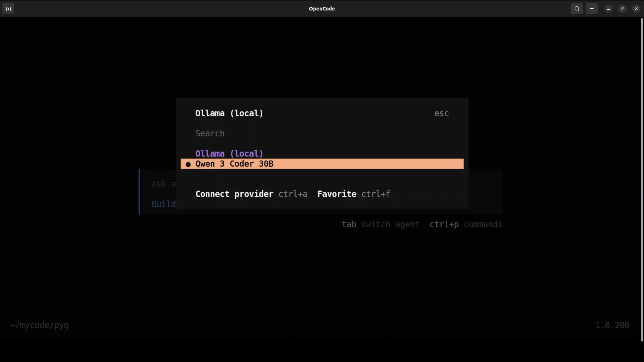
Task: Open the hamburger menu icon
Action: click(592, 9)
